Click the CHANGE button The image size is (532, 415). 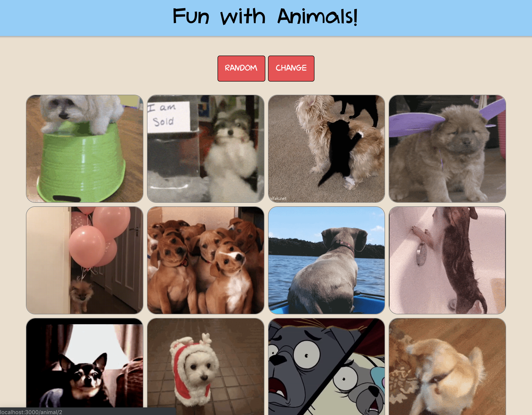291,69
